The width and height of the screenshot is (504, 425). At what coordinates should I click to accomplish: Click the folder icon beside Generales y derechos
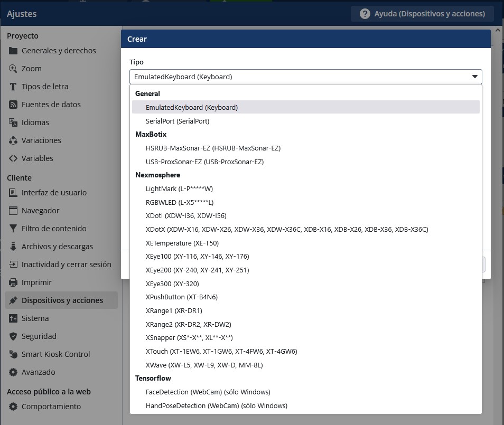tap(13, 51)
